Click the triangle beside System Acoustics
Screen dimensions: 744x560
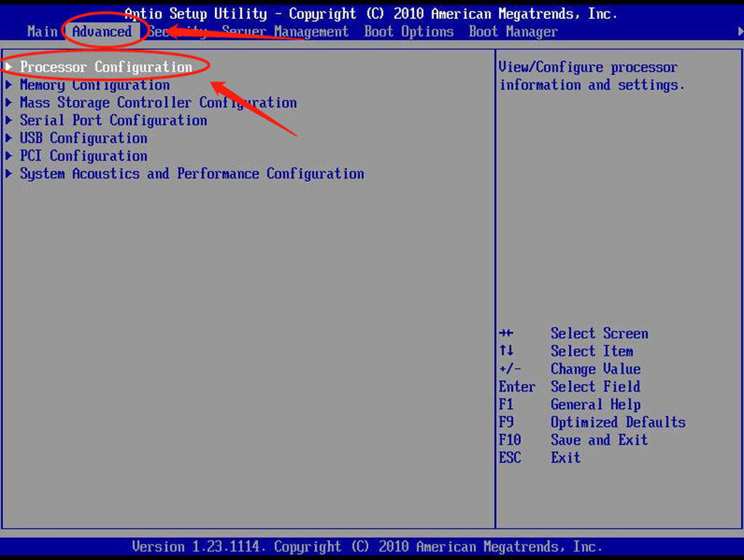9,174
